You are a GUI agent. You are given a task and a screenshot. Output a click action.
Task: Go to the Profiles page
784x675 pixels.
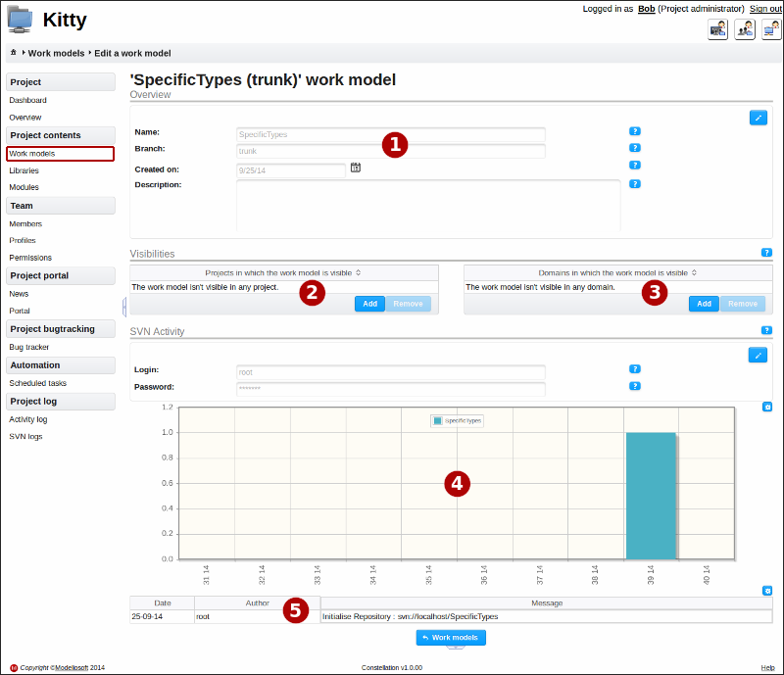pos(23,240)
